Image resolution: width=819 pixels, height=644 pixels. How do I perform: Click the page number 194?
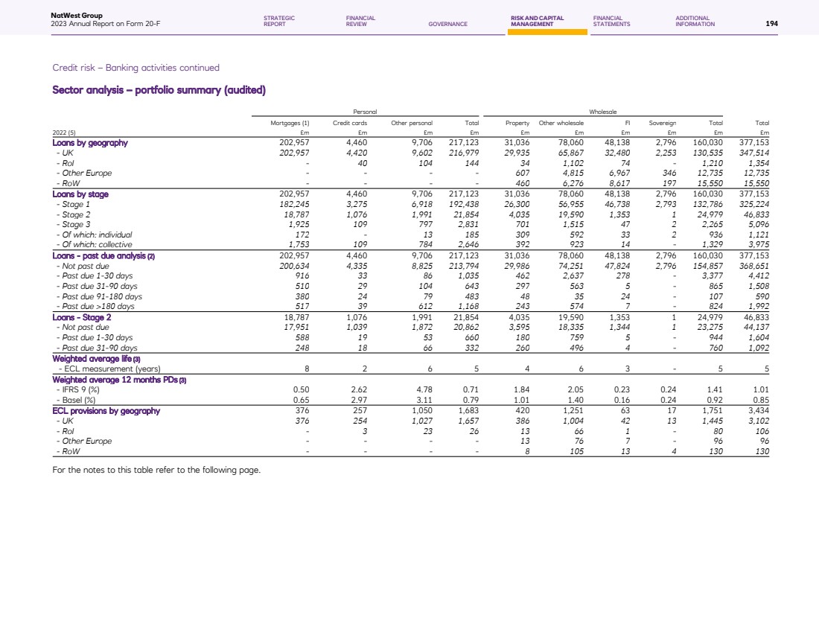[771, 24]
